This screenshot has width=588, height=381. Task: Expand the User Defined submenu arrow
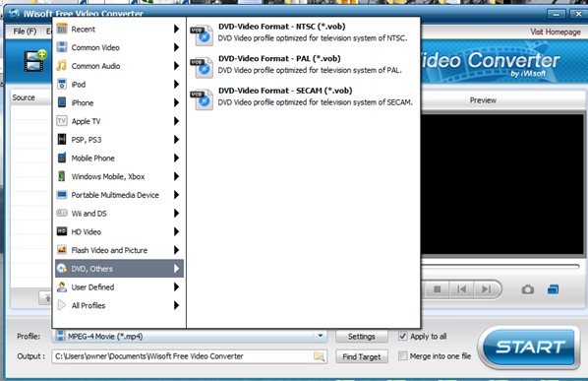pyautogui.click(x=176, y=286)
